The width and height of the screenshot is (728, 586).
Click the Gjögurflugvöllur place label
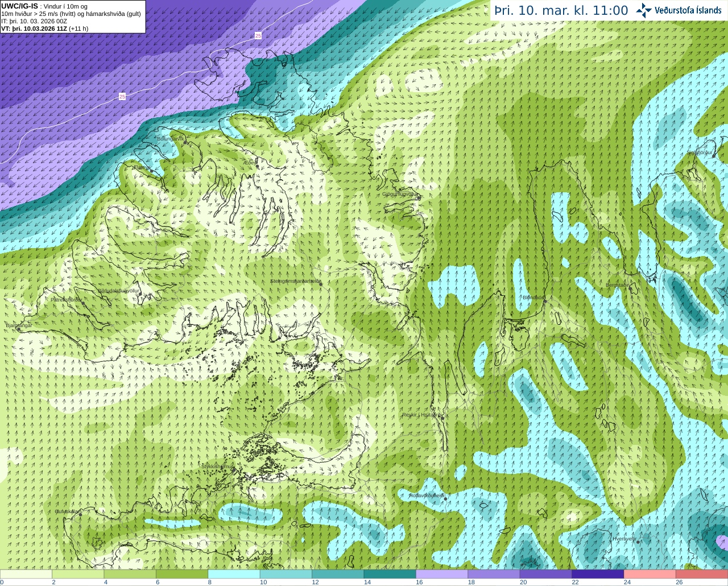400,194
